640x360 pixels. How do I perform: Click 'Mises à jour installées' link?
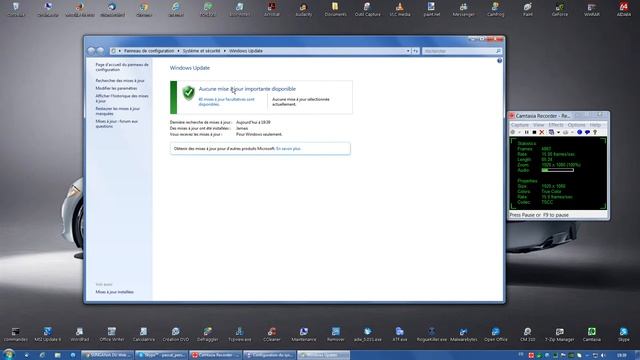(x=114, y=292)
